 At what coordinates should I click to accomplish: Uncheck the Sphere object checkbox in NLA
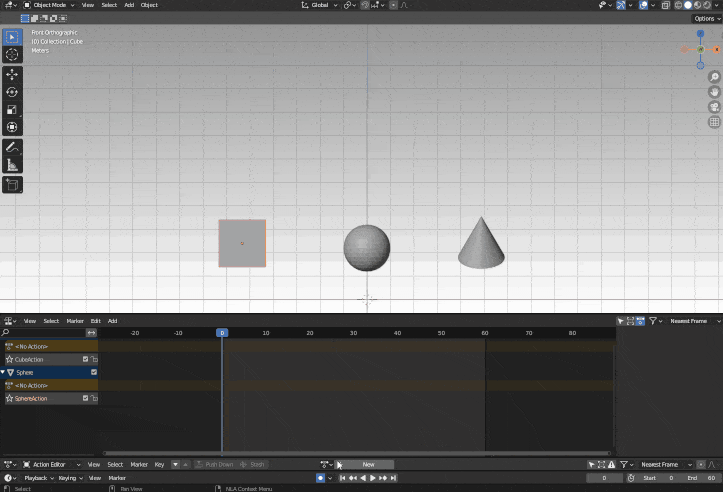[94, 372]
